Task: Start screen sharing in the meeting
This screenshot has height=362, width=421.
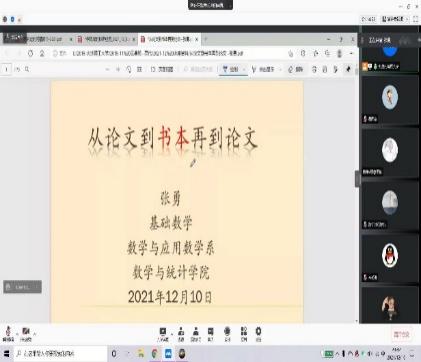Action: (x=163, y=334)
